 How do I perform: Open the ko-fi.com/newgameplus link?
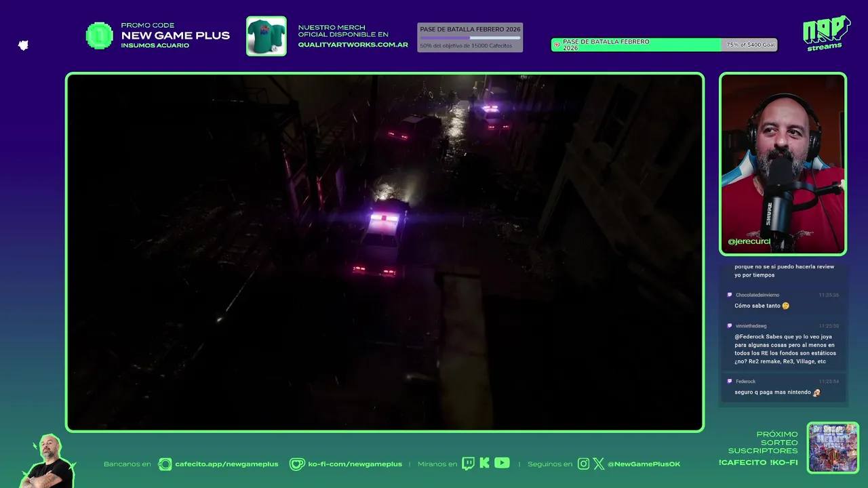(355, 464)
